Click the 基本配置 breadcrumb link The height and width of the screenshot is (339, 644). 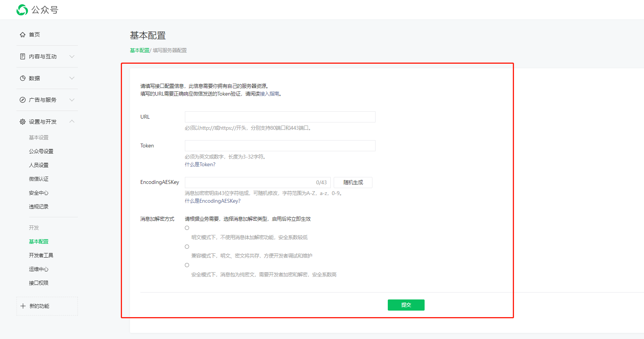[139, 50]
